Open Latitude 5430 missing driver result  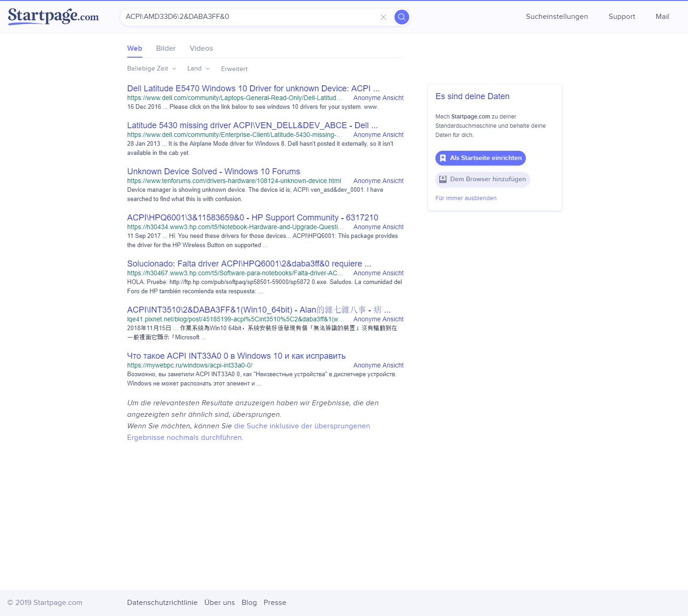point(253,125)
